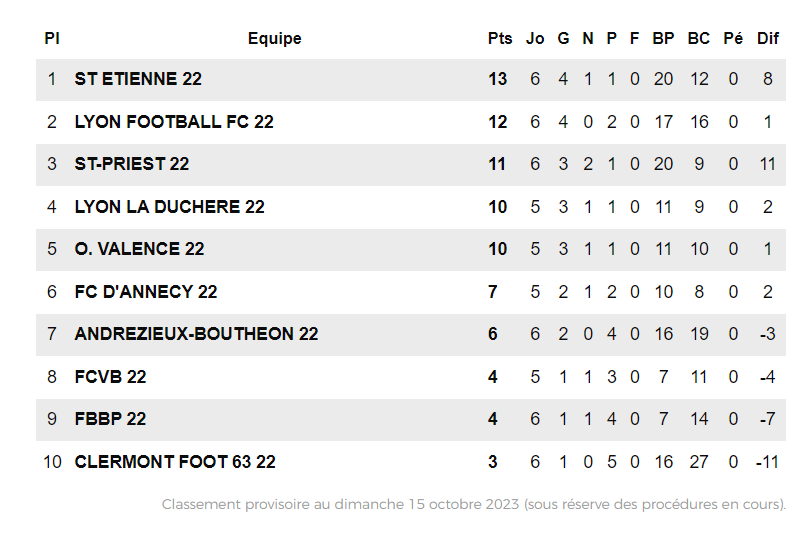810x538 pixels.
Task: Click the ST ETIENNE 22 team name
Action: pyautogui.click(x=138, y=79)
